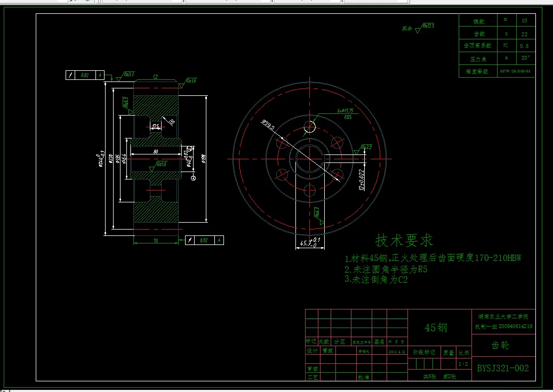Select the '12±0.022' keyway width dimension

coord(362,180)
